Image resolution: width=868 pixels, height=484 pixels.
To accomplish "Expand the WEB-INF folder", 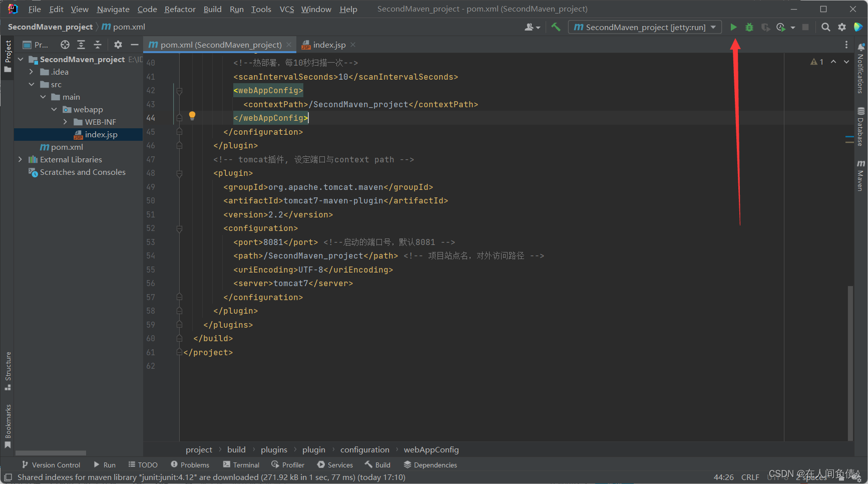I will coord(65,122).
